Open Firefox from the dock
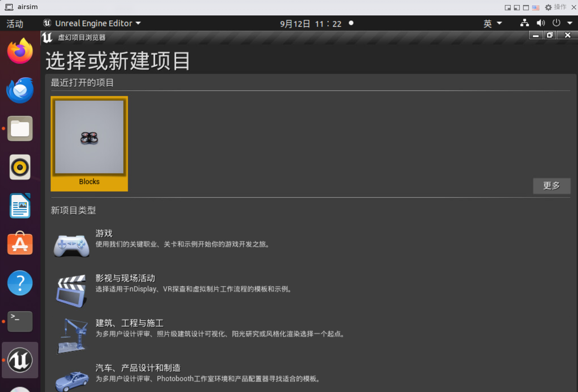Viewport: 578px width, 392px height. point(20,51)
